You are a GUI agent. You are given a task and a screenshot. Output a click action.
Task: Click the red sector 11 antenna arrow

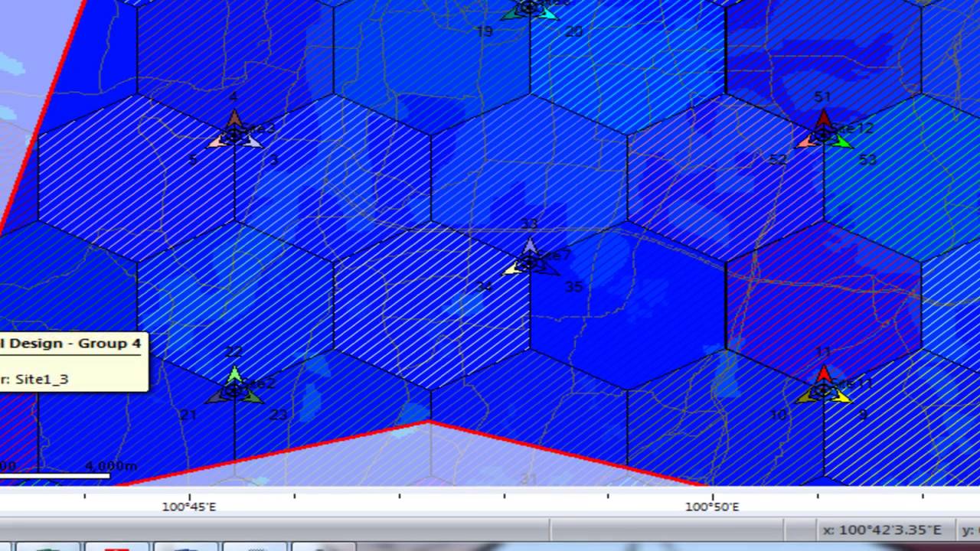pyautogui.click(x=823, y=374)
